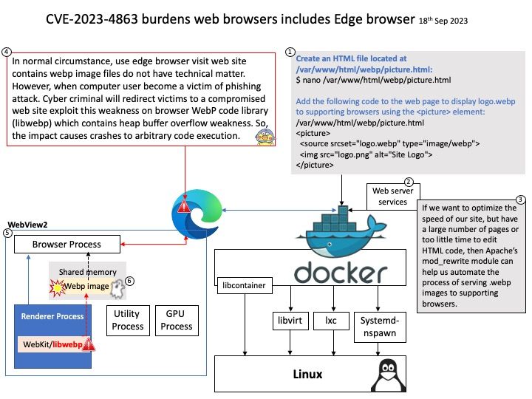Click the '</picture>' closing tag line
The height and width of the screenshot is (399, 532).
pyautogui.click(x=315, y=166)
